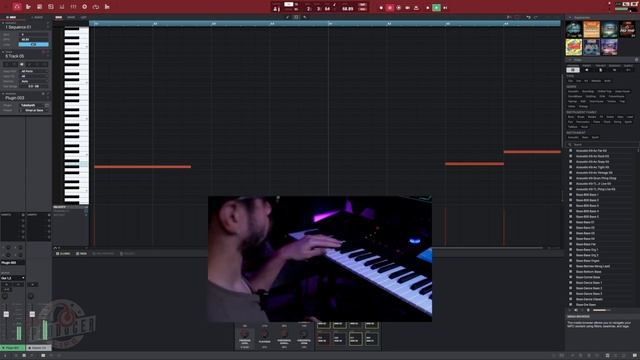The image size is (640, 360).
Task: Click the undo arrow above the grid
Action: click(528, 18)
